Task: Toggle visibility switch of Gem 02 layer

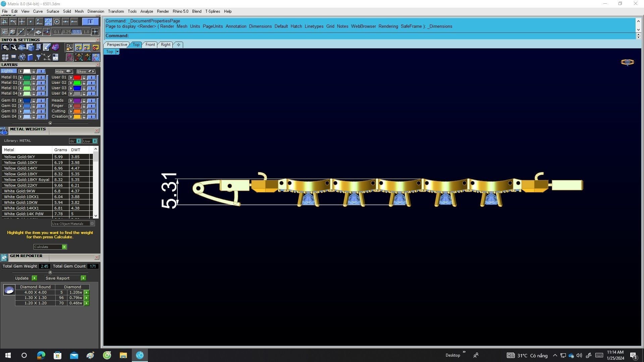Action: point(41,106)
